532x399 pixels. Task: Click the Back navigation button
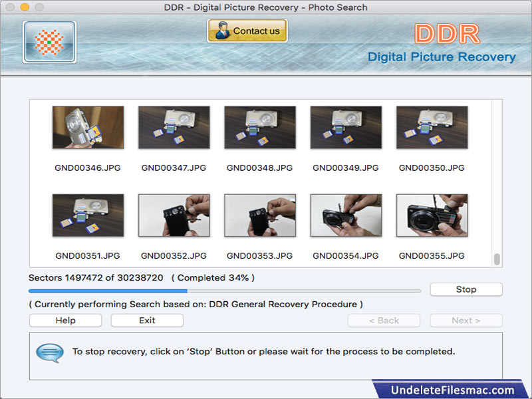click(384, 320)
